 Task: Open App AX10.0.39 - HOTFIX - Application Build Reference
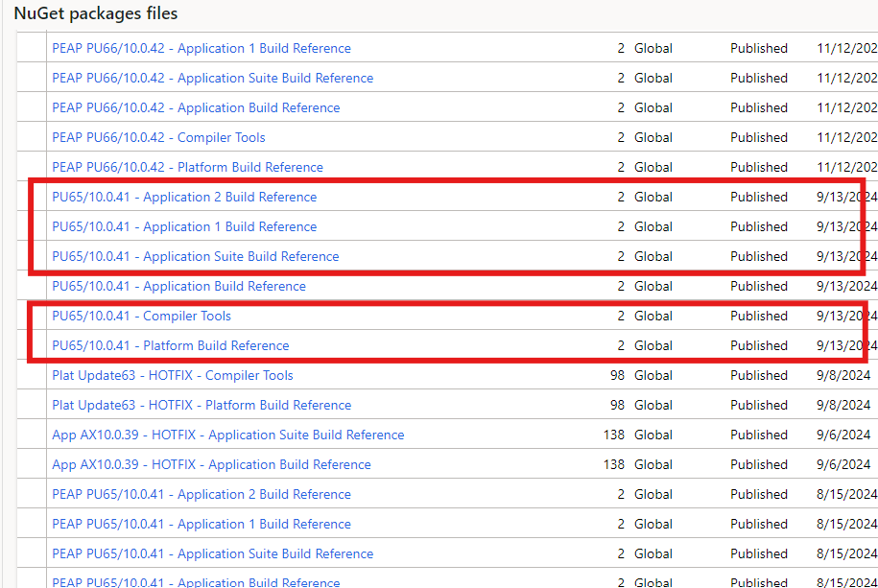pos(211,464)
